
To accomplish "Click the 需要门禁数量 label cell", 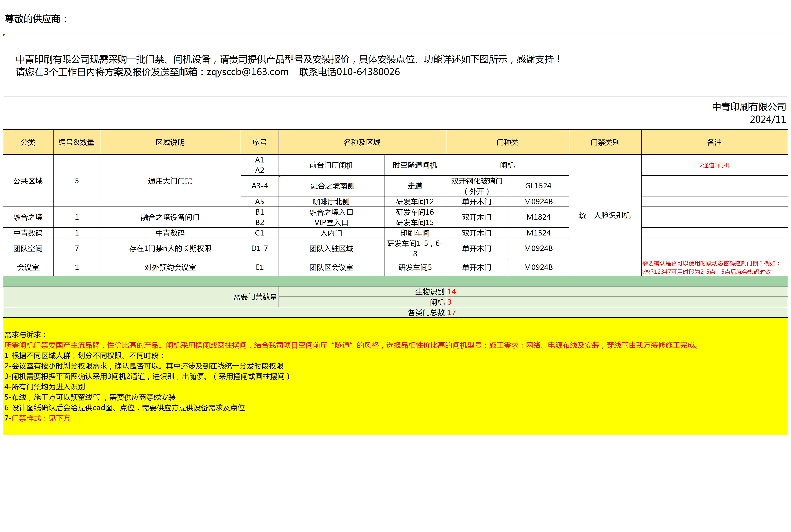I will [141, 297].
